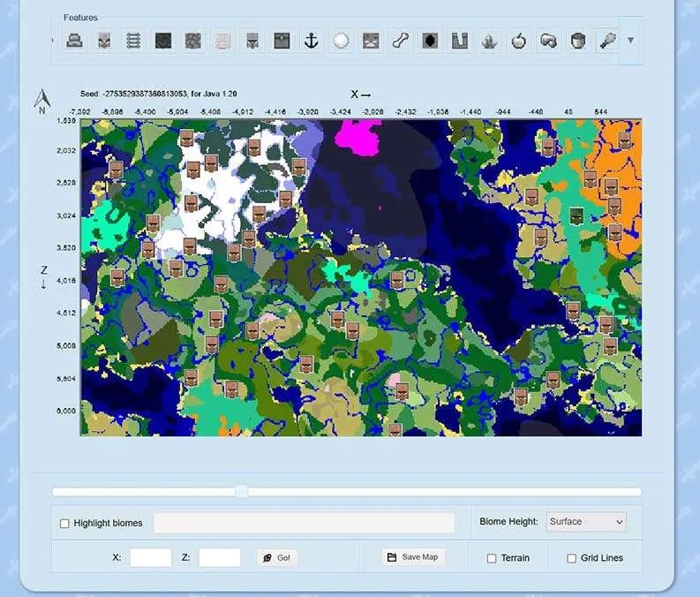Toggle the black hexagon geode feature icon
This screenshot has width=700, height=597.
[x=430, y=41]
